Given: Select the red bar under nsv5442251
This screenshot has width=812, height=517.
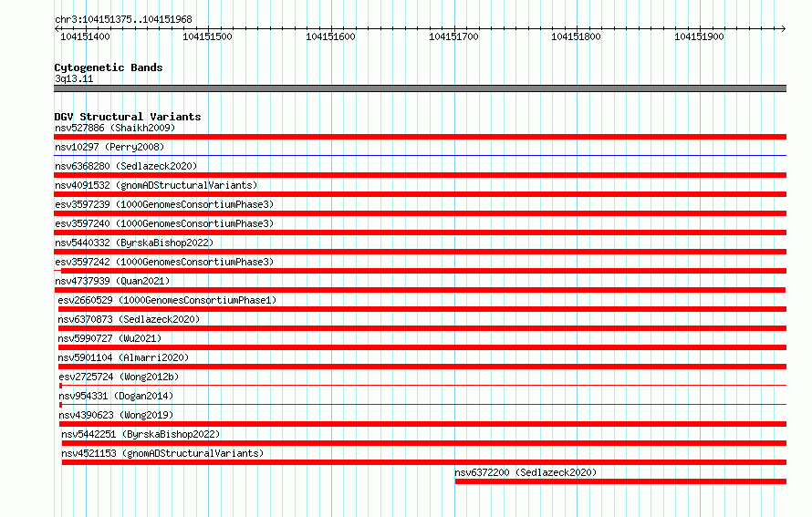Looking at the screenshot, I should (424, 443).
